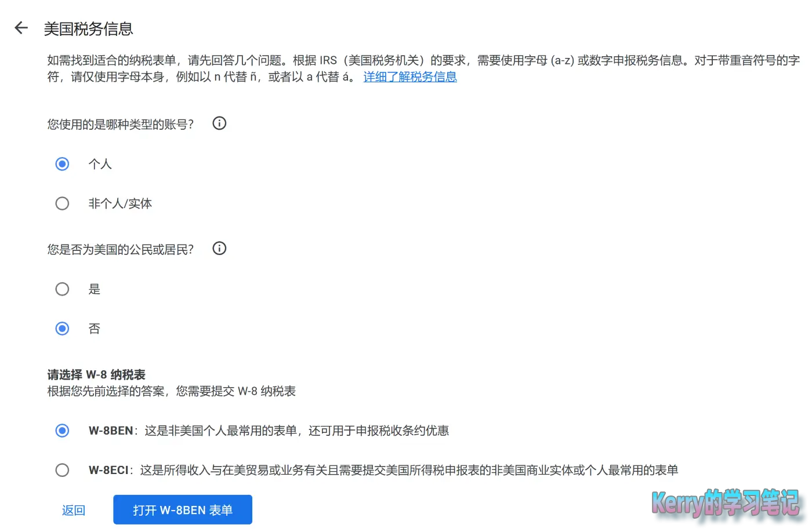Choose 是 for US citizen or resident
This screenshot has width=812, height=532.
click(62, 289)
